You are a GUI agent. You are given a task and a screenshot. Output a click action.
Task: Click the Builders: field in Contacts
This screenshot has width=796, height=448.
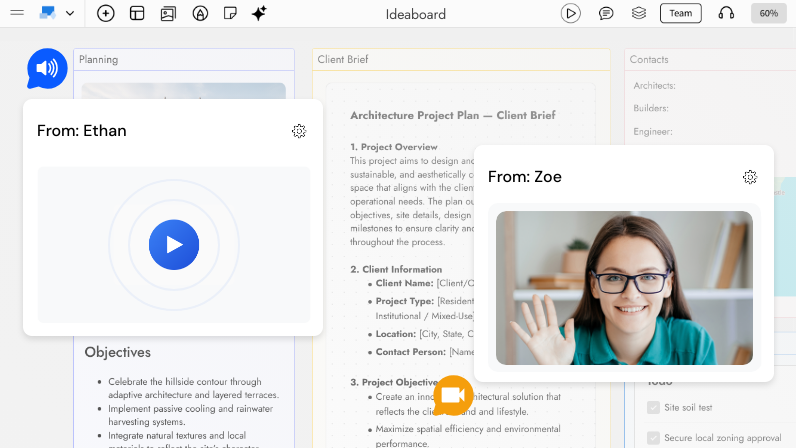(651, 108)
